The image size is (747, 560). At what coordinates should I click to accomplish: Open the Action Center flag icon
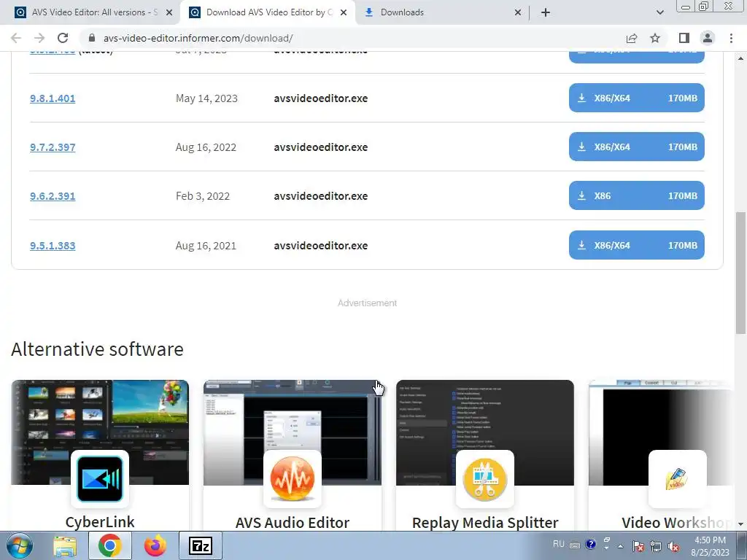coord(638,546)
